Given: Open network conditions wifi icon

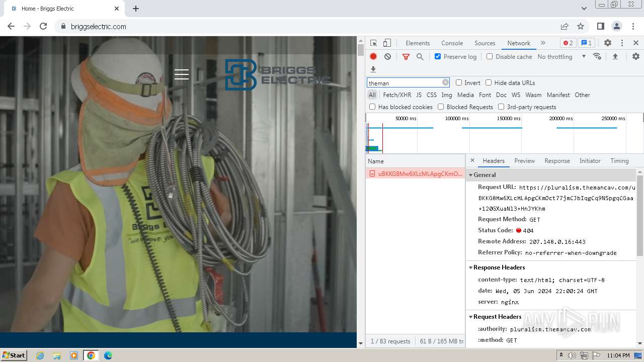Looking at the screenshot, I should coord(597,56).
